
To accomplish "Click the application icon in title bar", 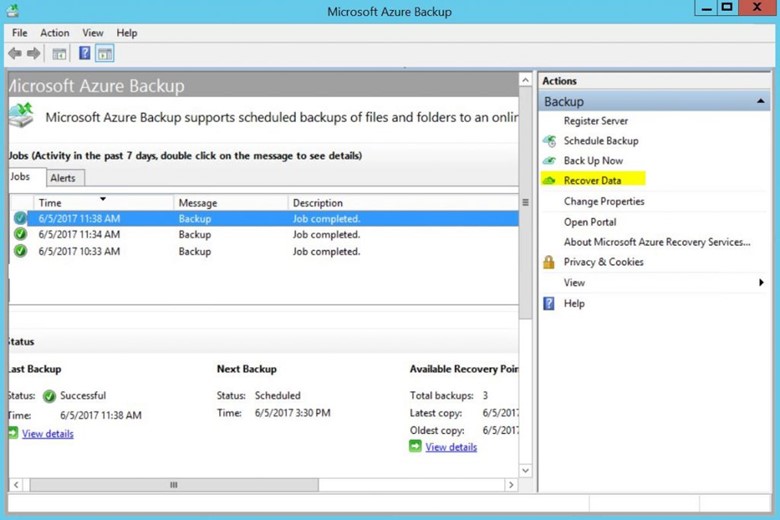I will pos(13,11).
